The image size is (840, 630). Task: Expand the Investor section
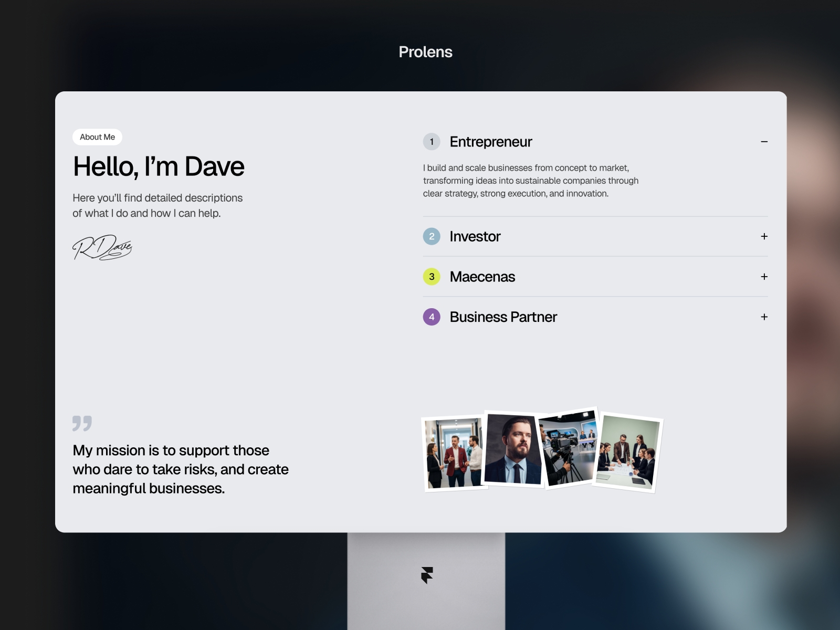tap(764, 237)
